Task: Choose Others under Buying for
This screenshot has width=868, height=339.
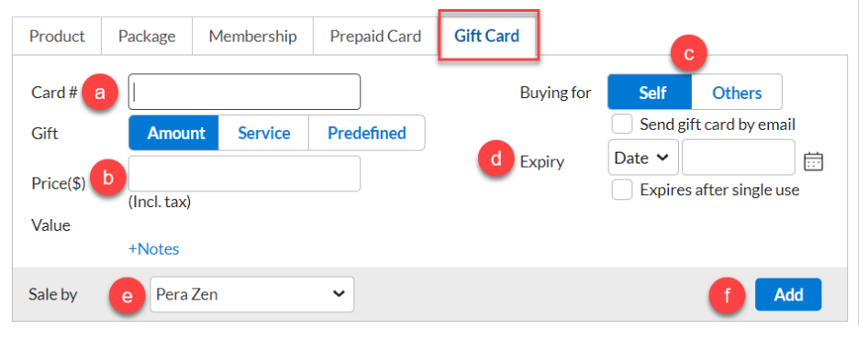Action: click(x=737, y=93)
